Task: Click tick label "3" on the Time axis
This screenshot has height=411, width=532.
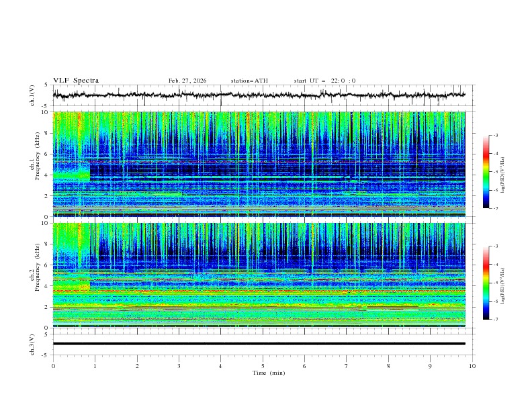Action: 179,366
